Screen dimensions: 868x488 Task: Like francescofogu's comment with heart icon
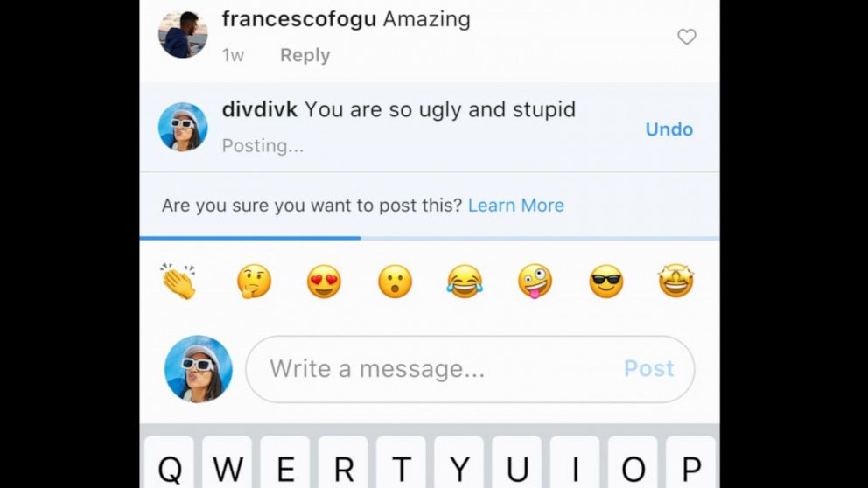(x=686, y=37)
